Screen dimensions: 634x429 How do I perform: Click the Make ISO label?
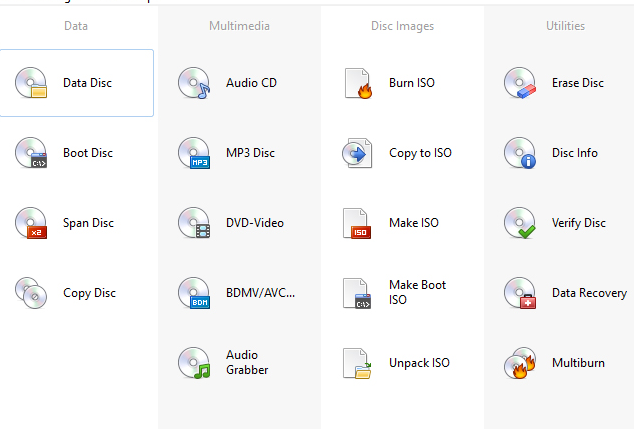tap(413, 223)
